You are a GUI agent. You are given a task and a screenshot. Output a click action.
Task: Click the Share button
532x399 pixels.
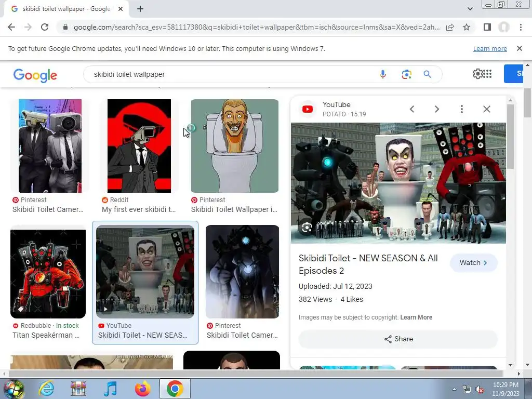398,339
